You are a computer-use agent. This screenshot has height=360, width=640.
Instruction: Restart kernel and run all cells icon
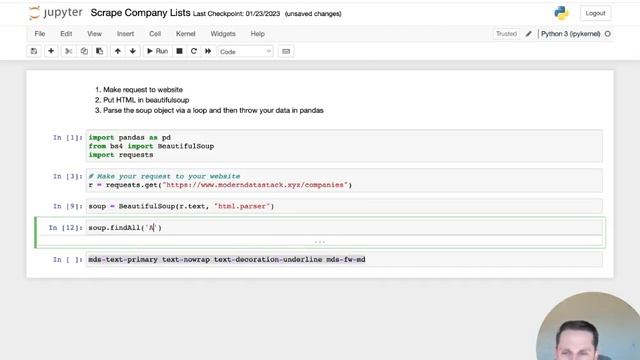tap(208, 51)
